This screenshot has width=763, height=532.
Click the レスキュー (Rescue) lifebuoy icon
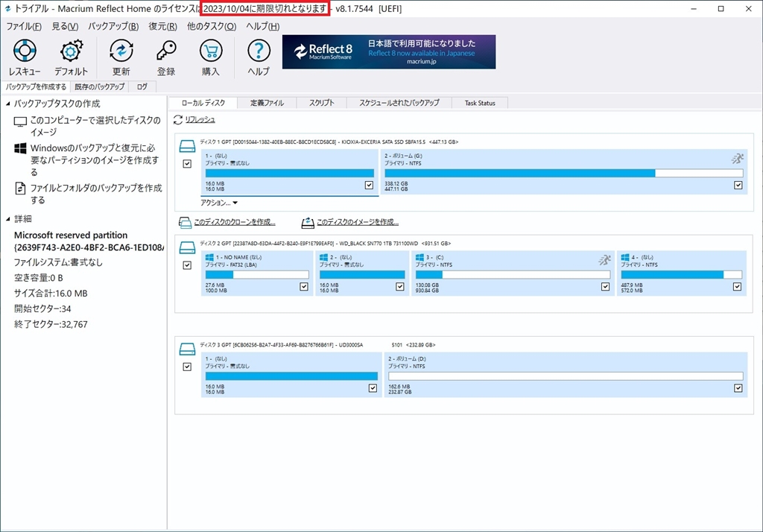(25, 51)
